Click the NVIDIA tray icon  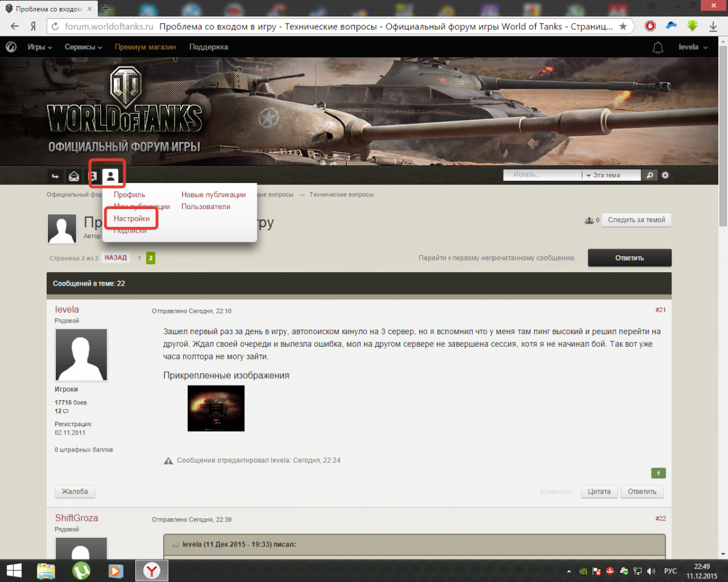pyautogui.click(x=583, y=571)
